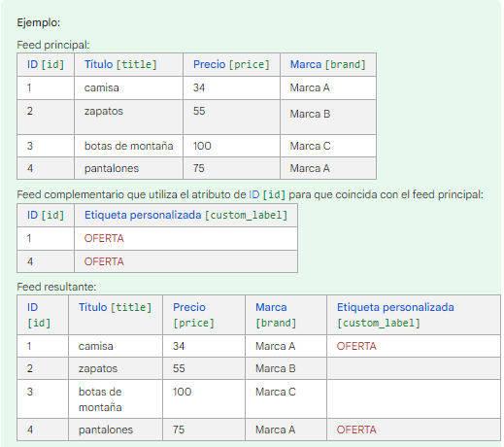Screen dimensions: 504x447
Task: Open the ID [id] header link in the complementario table
Action: coord(46,215)
